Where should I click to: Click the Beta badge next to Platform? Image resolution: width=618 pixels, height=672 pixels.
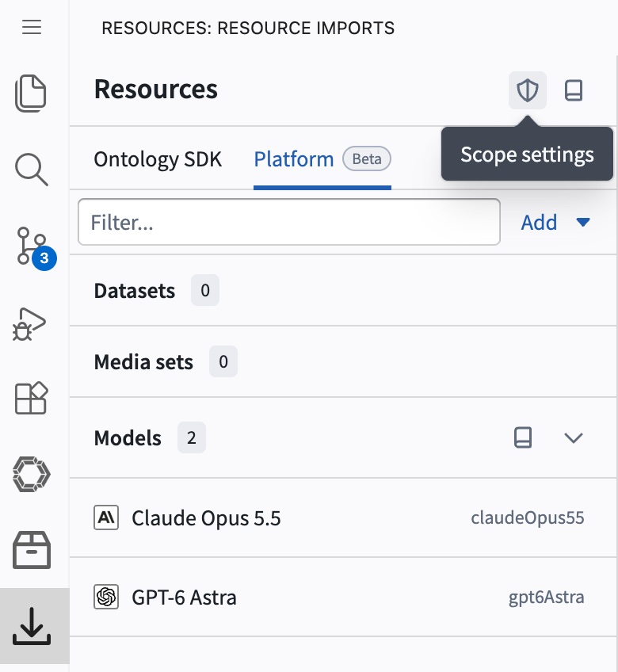click(367, 159)
